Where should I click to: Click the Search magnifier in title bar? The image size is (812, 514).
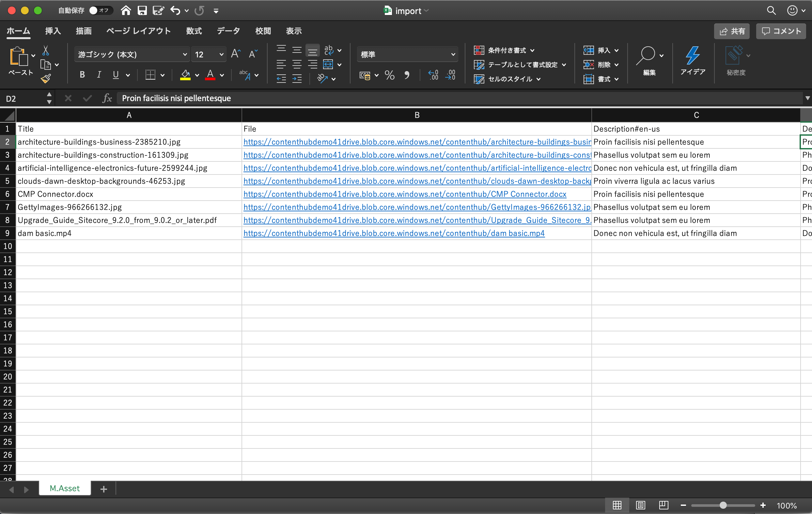771,10
